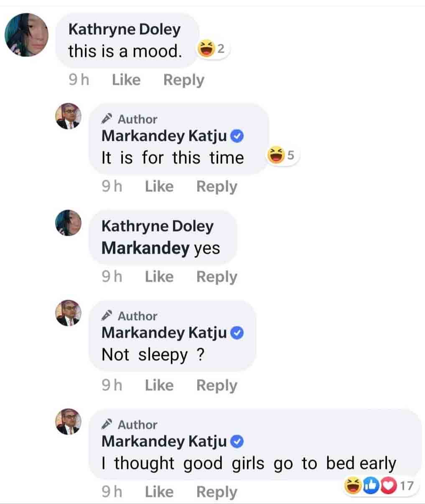Click Kathryne Doley's top comment profile picture
Image resolution: width=425 pixels, height=504 pixels.
26,35
